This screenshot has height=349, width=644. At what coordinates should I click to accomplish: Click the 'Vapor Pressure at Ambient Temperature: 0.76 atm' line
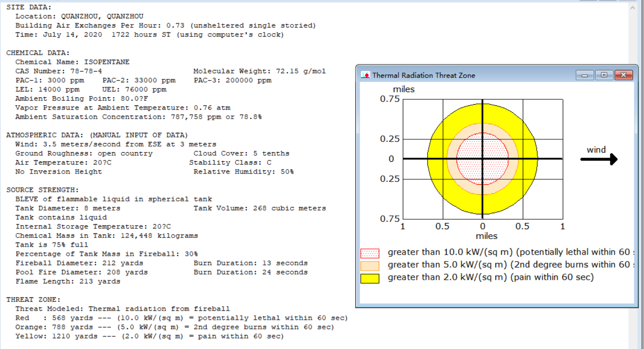point(123,108)
